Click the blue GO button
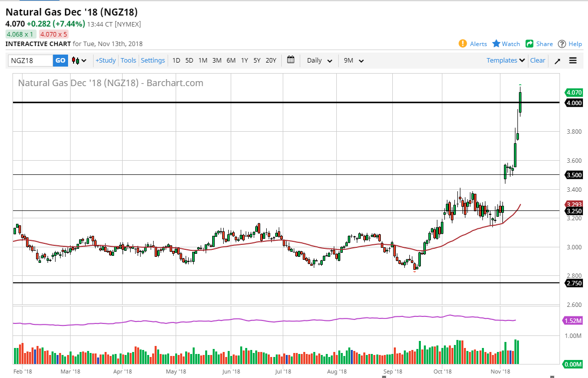This screenshot has height=378, width=588. pos(60,61)
